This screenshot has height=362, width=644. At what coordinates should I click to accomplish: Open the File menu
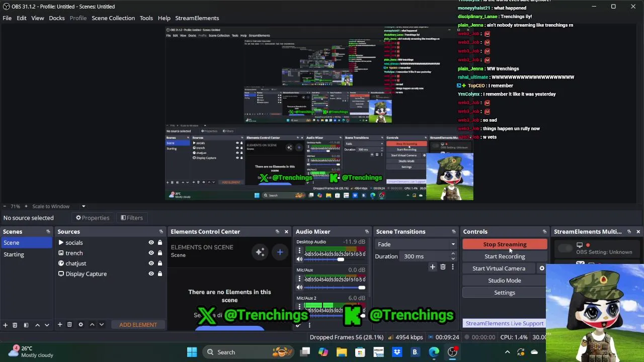tap(7, 18)
